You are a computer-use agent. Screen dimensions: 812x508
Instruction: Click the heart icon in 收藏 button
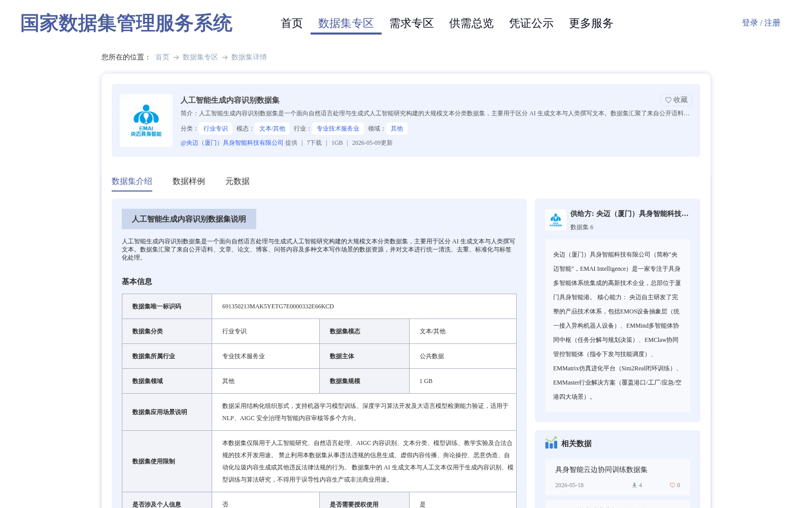click(x=668, y=100)
